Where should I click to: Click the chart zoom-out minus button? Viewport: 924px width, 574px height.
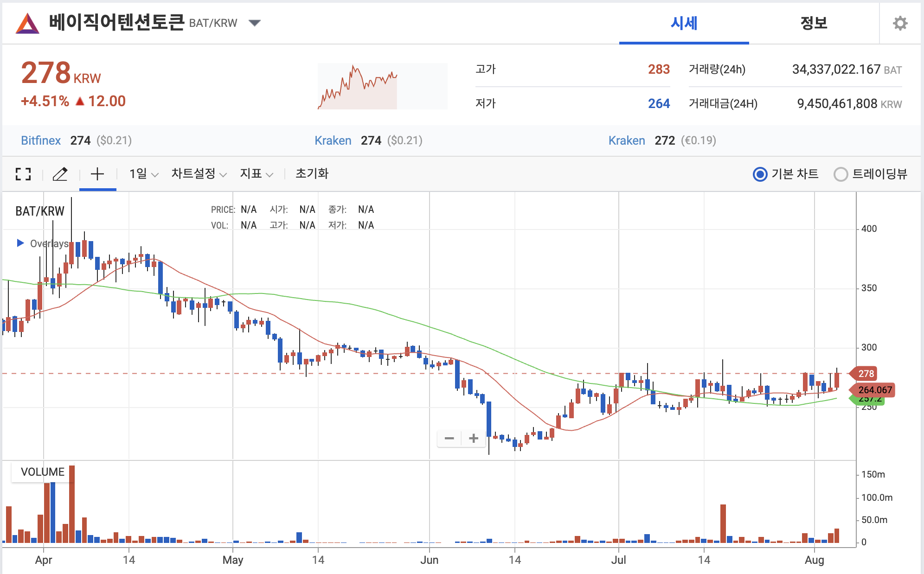pos(449,438)
